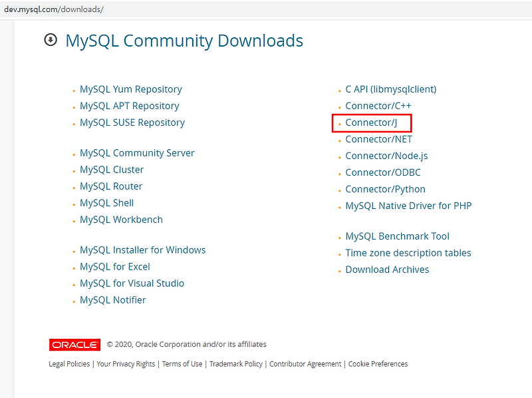Open the MySQL APT Repository link

[129, 105]
